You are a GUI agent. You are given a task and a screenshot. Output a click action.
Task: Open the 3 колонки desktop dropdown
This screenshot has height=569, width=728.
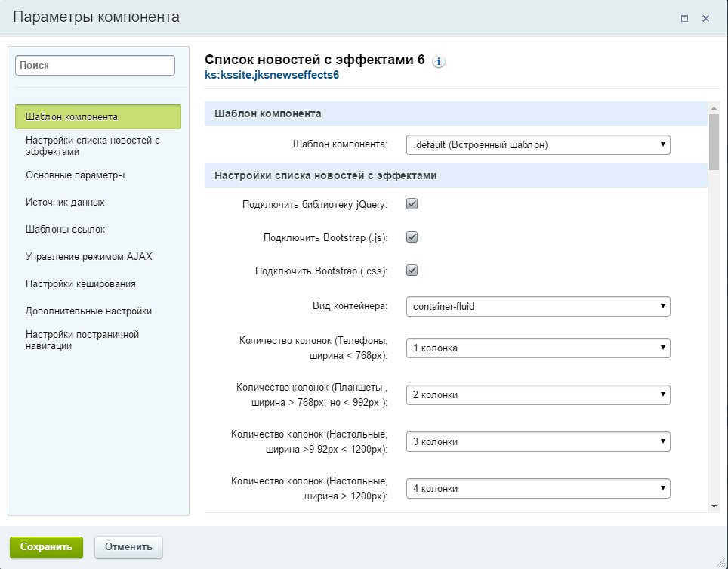(x=538, y=442)
